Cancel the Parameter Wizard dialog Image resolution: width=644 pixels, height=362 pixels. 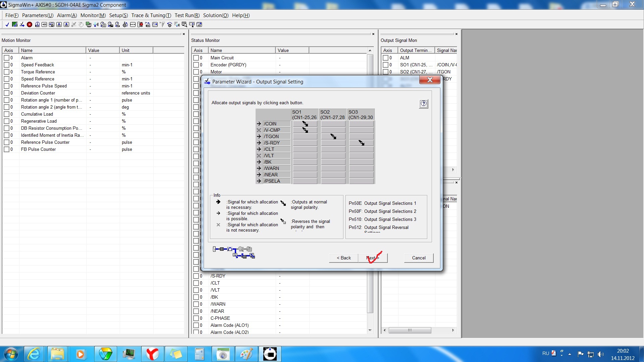pyautogui.click(x=418, y=258)
